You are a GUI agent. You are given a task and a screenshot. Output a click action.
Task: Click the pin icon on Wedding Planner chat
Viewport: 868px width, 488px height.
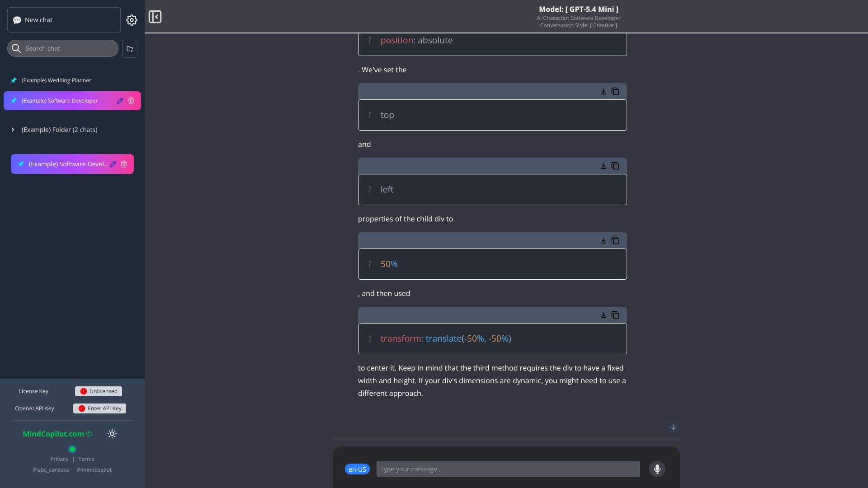coord(14,80)
